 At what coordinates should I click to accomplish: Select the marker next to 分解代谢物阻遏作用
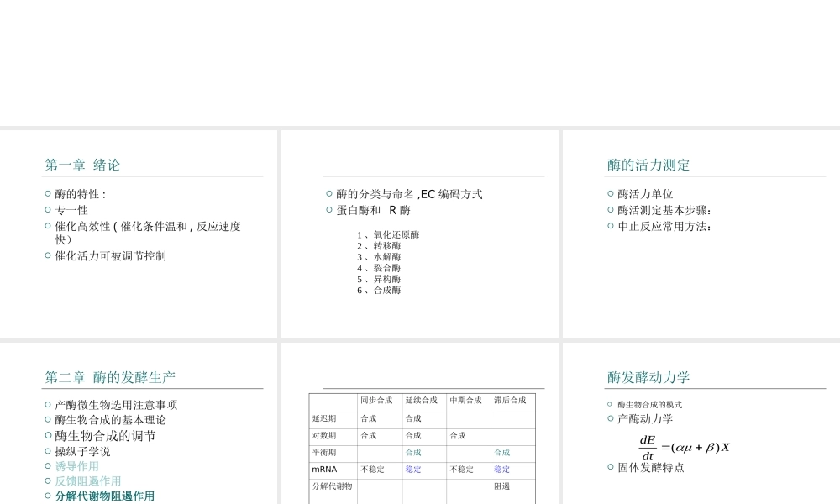(x=46, y=496)
